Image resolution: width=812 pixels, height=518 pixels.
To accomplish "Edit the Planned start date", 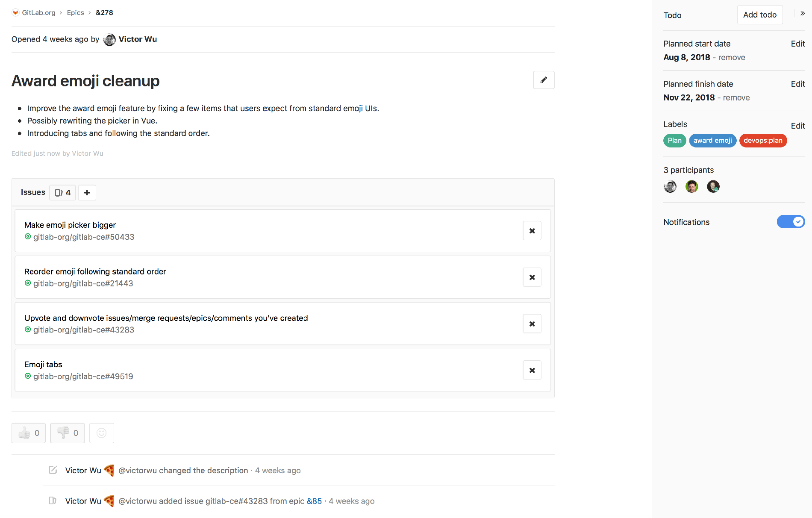I will point(797,44).
